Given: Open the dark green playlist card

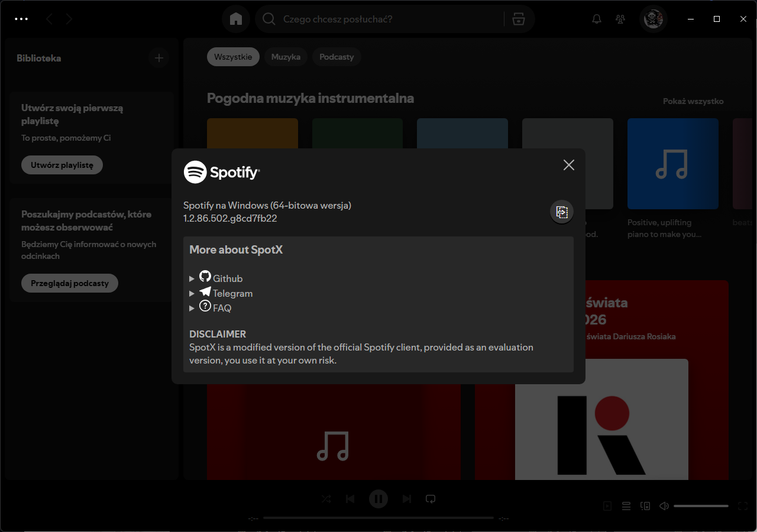Looking at the screenshot, I should pos(357,133).
